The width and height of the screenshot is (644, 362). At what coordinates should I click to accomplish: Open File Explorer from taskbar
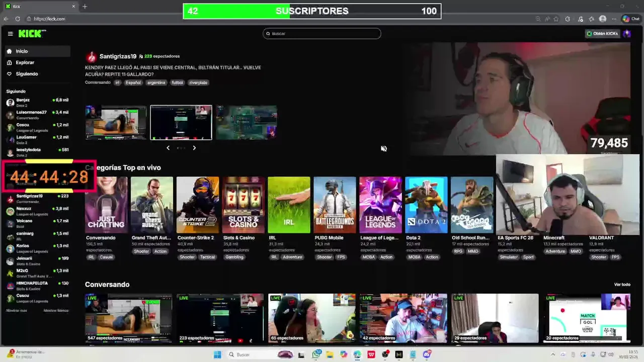click(x=330, y=354)
